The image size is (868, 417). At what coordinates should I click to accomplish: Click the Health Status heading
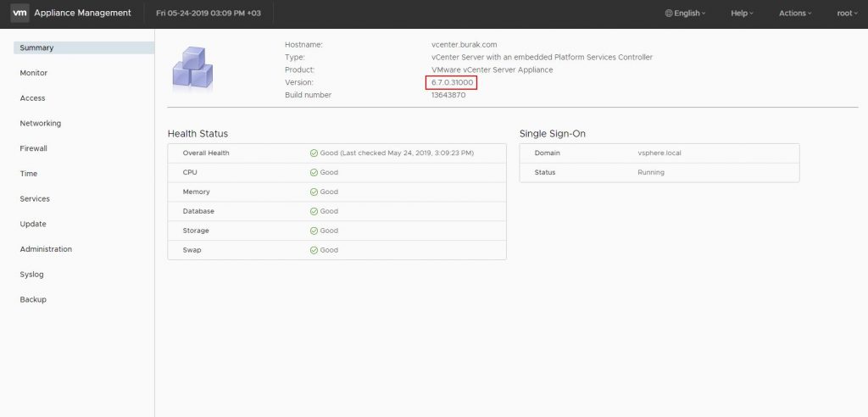click(198, 133)
